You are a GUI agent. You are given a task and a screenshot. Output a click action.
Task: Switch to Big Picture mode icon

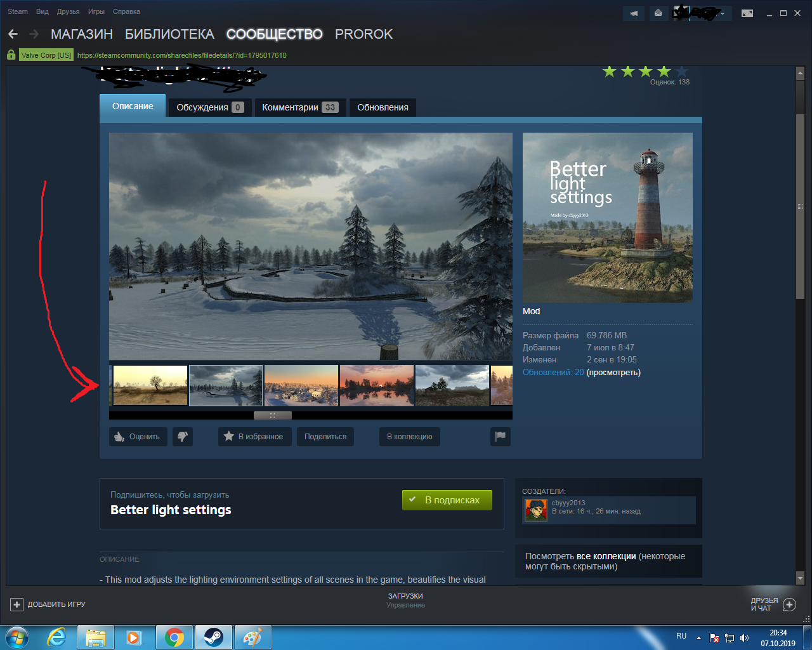coord(747,13)
